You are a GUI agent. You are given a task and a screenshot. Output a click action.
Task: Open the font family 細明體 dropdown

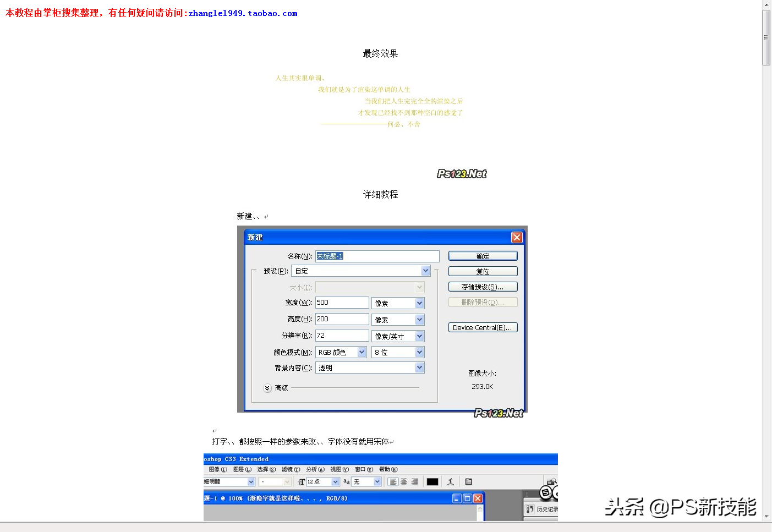(x=251, y=482)
